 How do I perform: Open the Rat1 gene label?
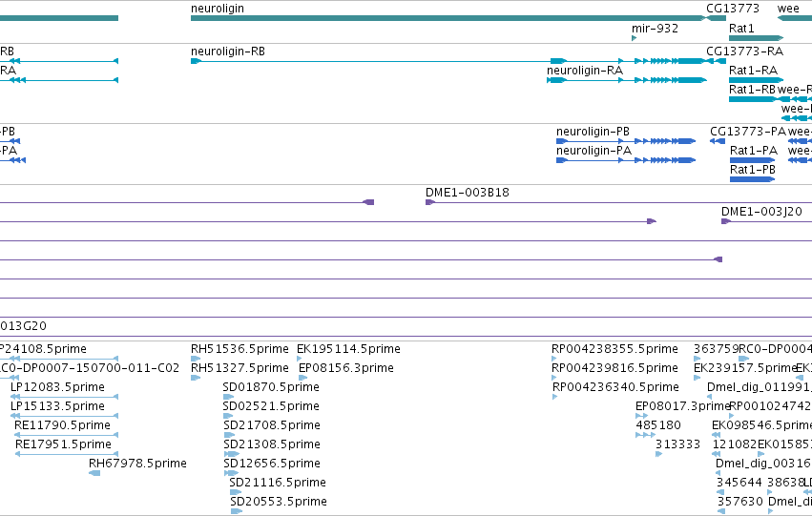pyautogui.click(x=741, y=28)
